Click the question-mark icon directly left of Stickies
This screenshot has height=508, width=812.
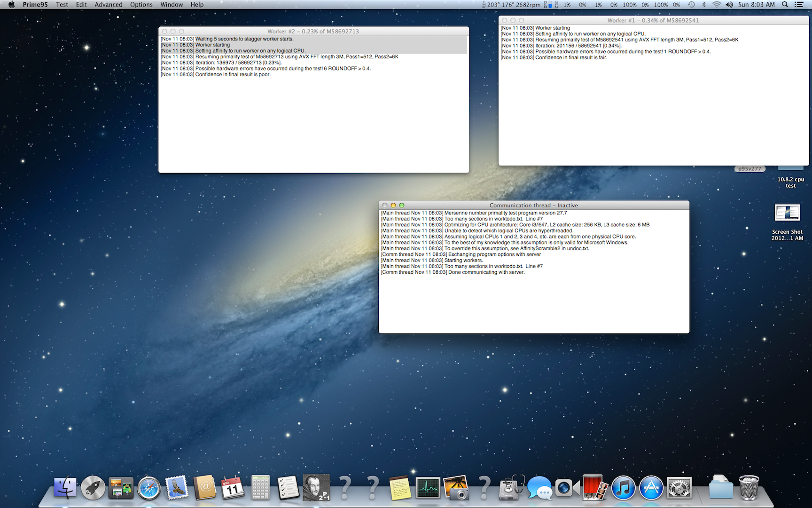coord(373,488)
